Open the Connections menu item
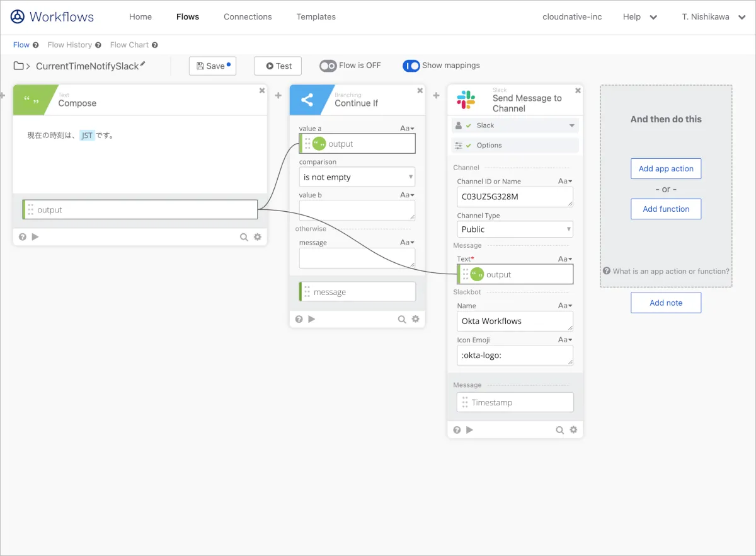This screenshot has width=756, height=556. click(248, 17)
